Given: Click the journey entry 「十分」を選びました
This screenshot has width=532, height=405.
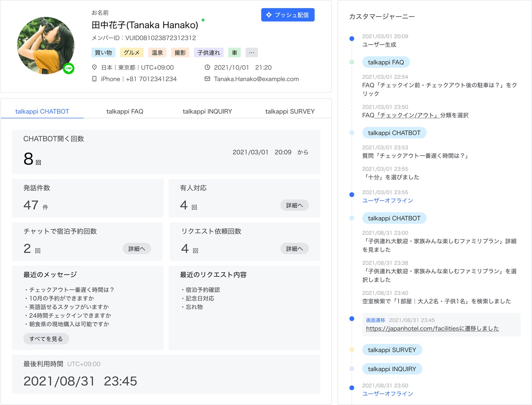Looking at the screenshot, I should click(x=391, y=177).
